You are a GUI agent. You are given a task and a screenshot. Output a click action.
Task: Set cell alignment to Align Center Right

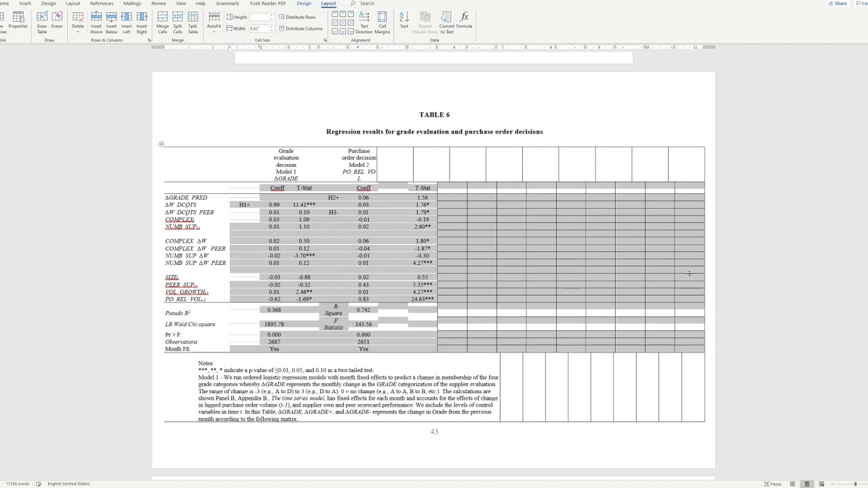click(x=350, y=22)
